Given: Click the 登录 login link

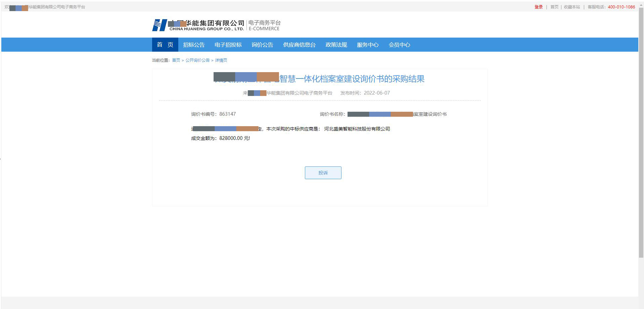Looking at the screenshot, I should [x=539, y=7].
